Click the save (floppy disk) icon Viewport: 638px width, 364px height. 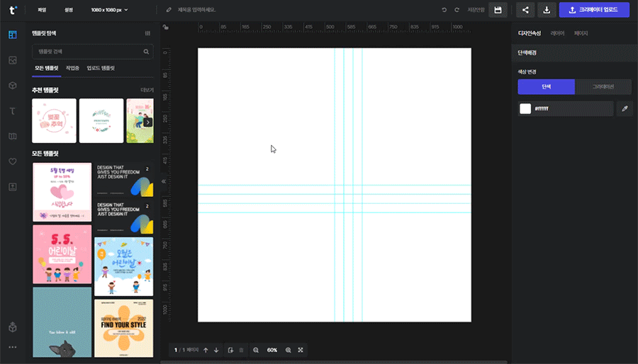coord(498,10)
